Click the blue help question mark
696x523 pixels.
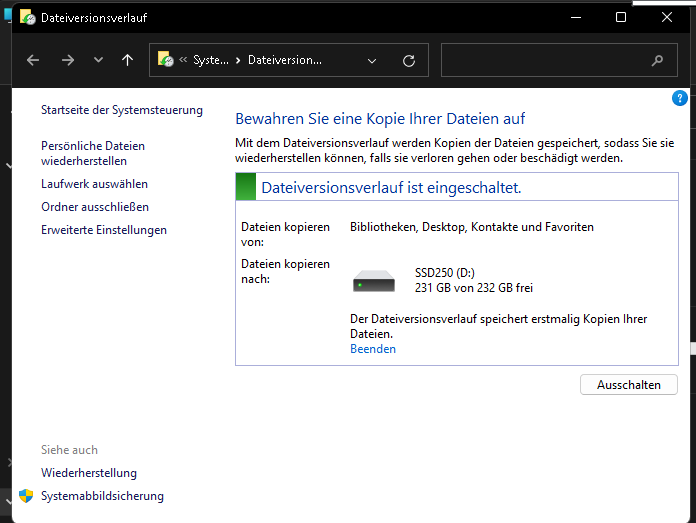pyautogui.click(x=680, y=98)
